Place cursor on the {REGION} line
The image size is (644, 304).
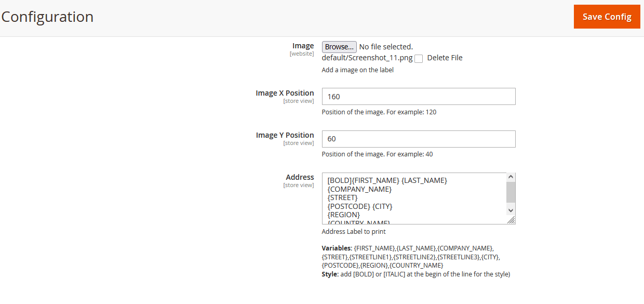click(344, 215)
